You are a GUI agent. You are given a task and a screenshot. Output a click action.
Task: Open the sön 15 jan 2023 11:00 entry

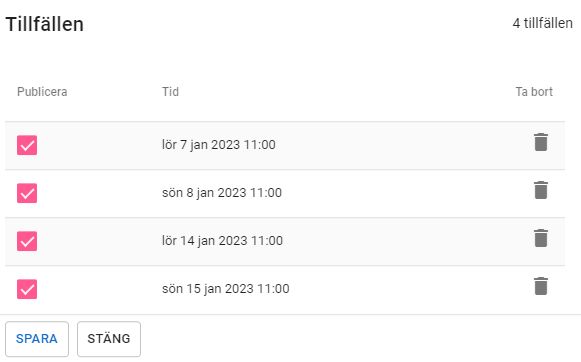click(x=226, y=289)
